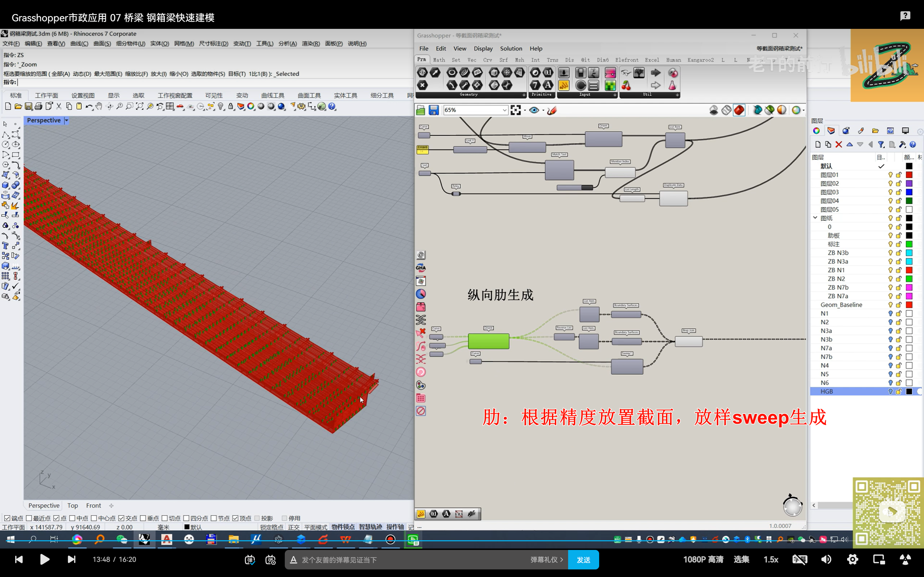Open the 65% zoom level dropdown
Screen dimensions: 924x577
coord(504,110)
